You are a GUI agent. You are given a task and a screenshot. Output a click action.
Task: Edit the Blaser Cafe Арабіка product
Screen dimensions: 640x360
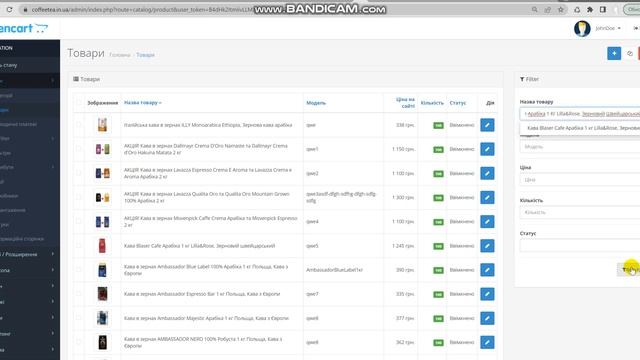pyautogui.click(x=487, y=246)
